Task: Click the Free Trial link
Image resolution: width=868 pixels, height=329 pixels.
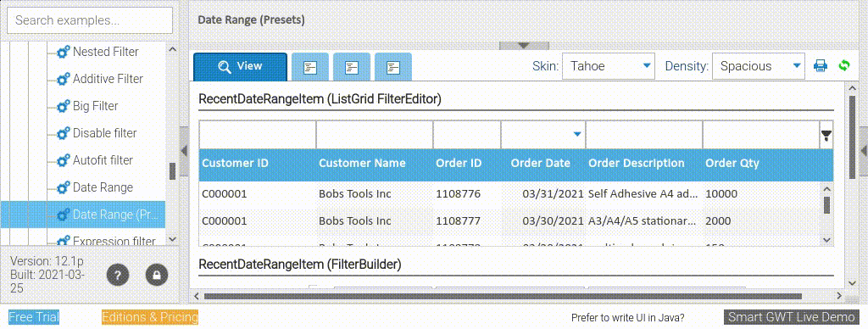Action: (x=34, y=317)
